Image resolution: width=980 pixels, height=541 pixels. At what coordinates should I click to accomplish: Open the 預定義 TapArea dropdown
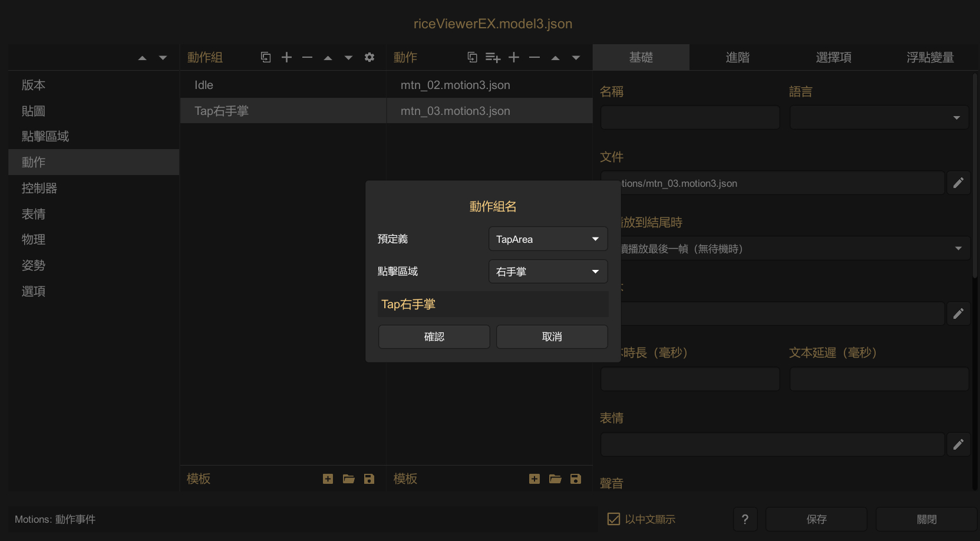[x=548, y=239]
